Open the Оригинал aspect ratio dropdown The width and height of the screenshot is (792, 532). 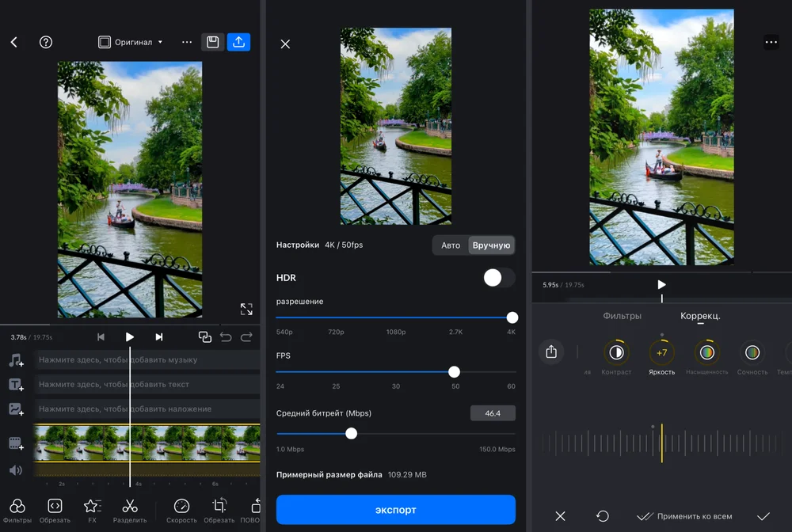[x=131, y=42]
